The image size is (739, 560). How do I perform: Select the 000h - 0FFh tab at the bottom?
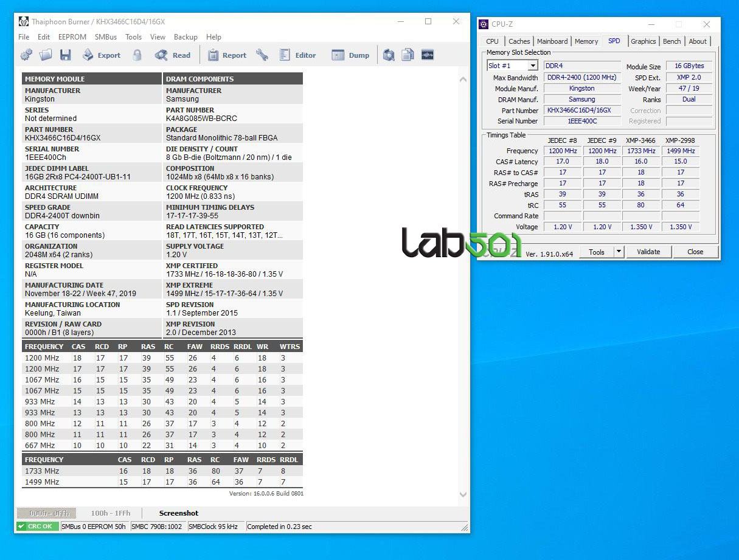point(46,513)
